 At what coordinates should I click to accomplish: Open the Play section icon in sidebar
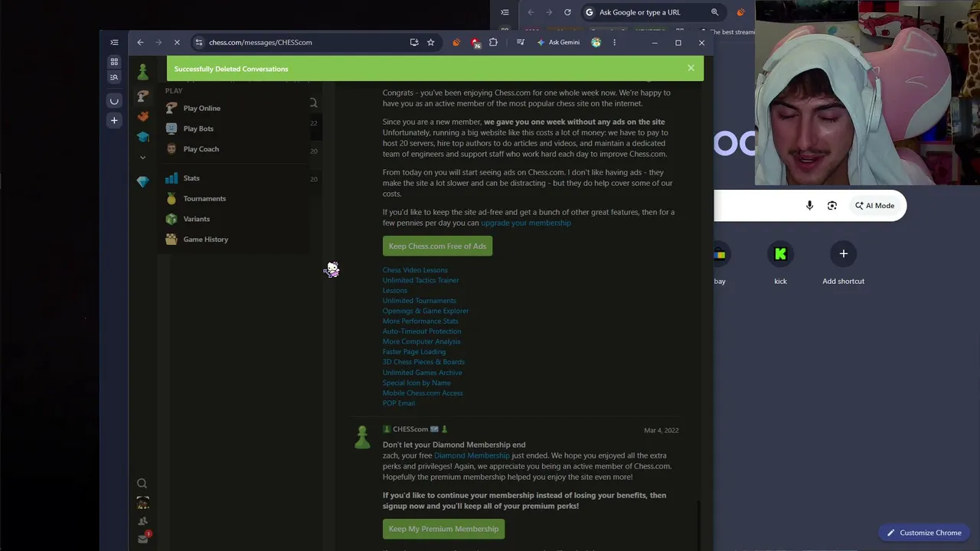pos(142,96)
